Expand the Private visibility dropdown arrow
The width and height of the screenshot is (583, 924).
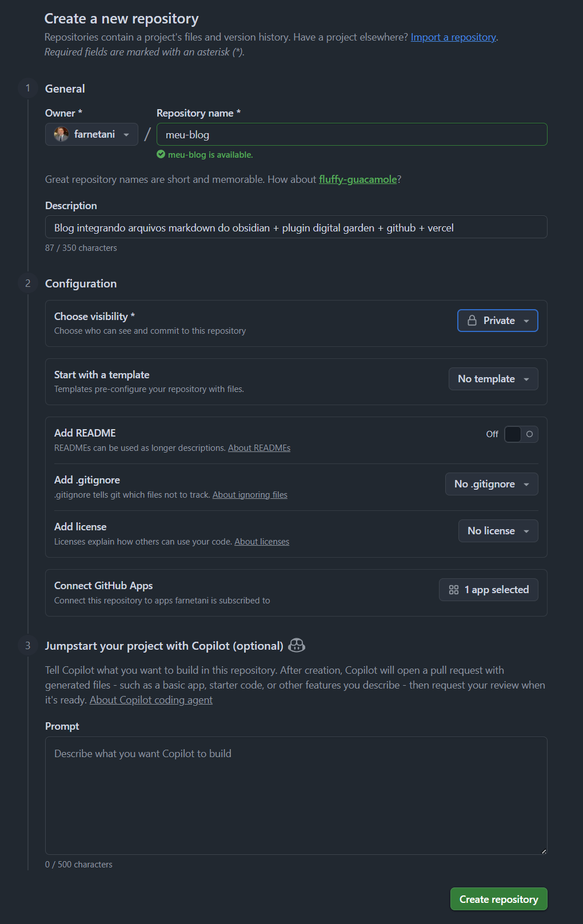pos(526,321)
